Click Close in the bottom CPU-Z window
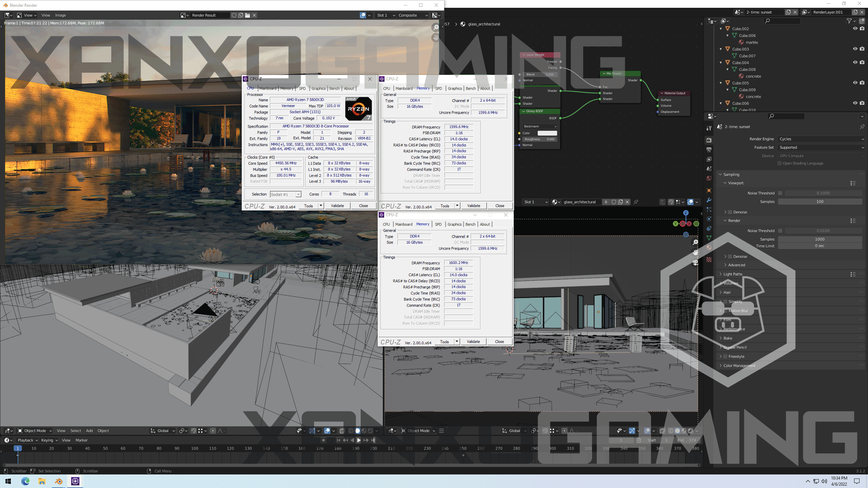This screenshot has width=868, height=488. (x=499, y=342)
